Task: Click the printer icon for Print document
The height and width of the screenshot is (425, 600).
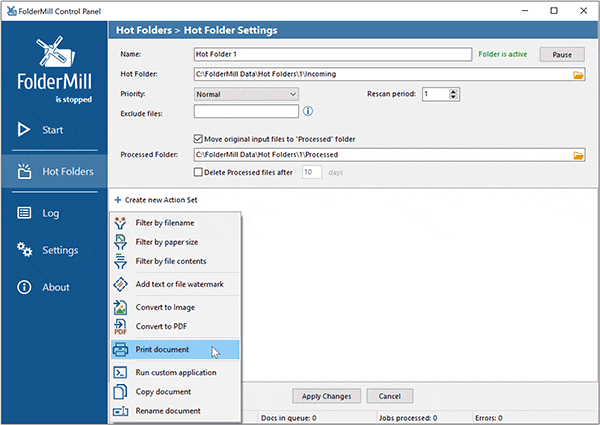Action: [x=120, y=350]
